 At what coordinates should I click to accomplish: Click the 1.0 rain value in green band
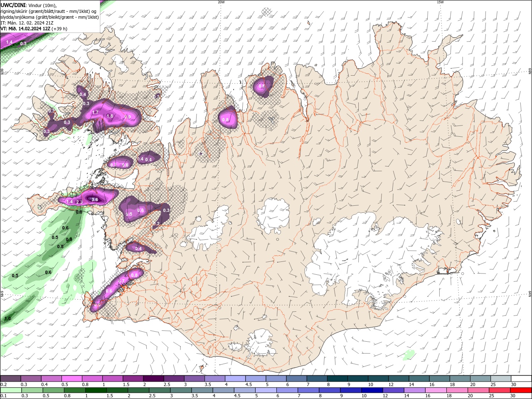(7, 319)
